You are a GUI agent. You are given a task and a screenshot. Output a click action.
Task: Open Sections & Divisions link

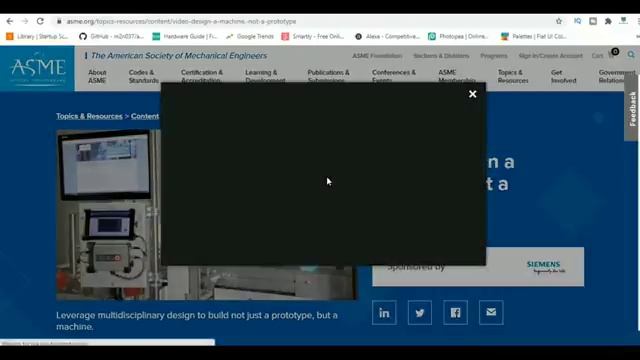441,56
